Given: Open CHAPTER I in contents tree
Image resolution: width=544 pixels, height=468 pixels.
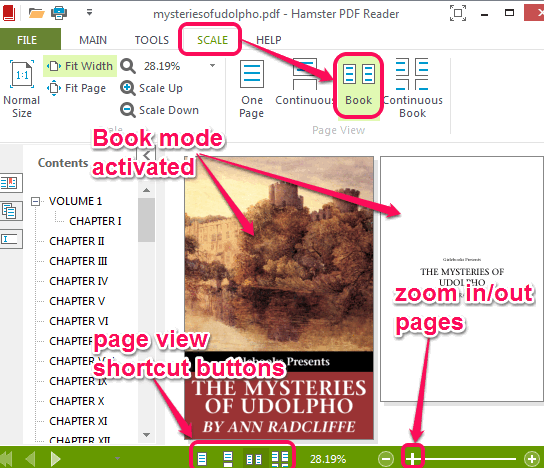Looking at the screenshot, I should pos(95,221).
